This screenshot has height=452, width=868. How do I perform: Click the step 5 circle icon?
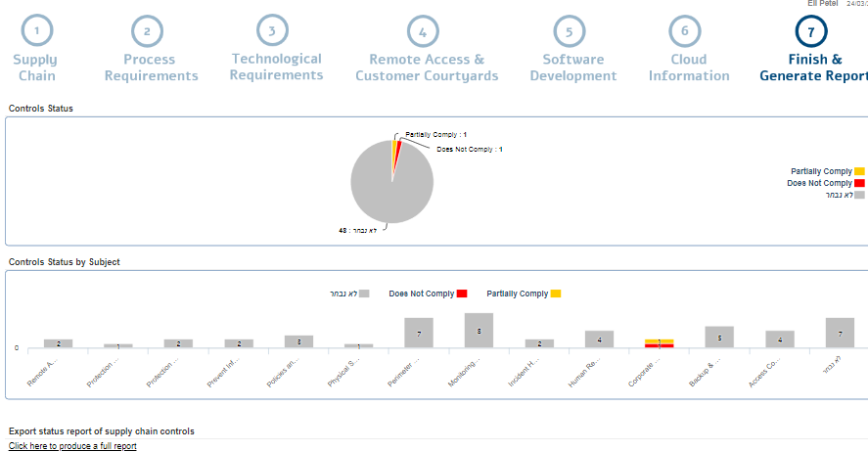click(x=570, y=31)
